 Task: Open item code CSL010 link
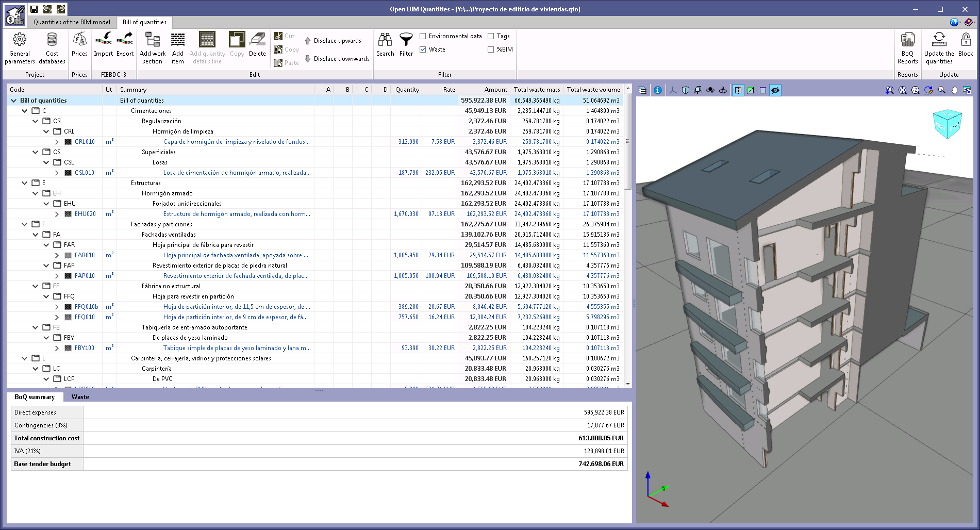click(85, 173)
